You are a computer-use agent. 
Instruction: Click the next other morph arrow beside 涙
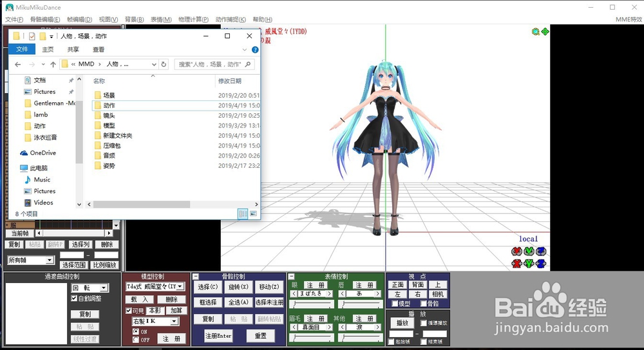point(377,327)
